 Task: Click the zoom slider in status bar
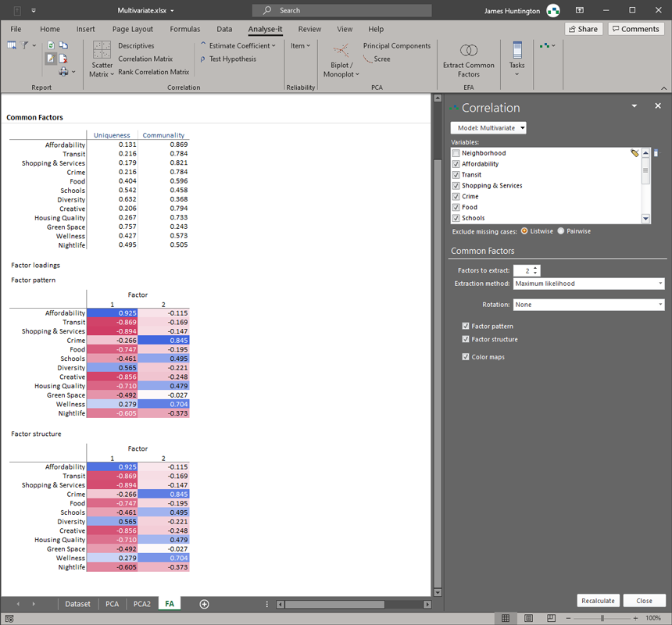602,618
